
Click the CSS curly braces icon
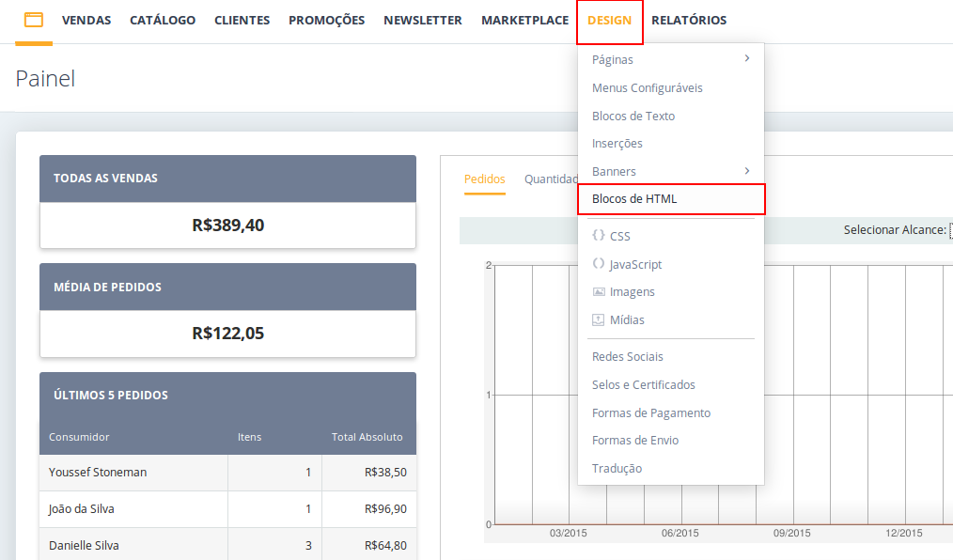[598, 235]
